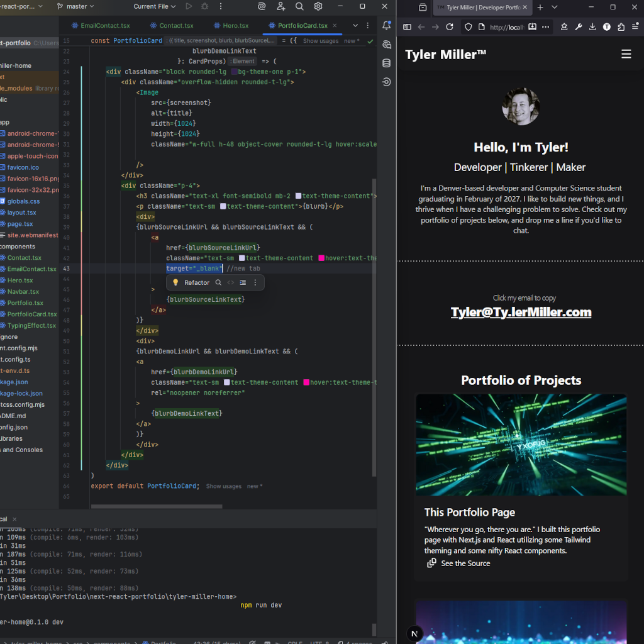
Task: Open the AI chat tool window icon
Action: pos(387,45)
